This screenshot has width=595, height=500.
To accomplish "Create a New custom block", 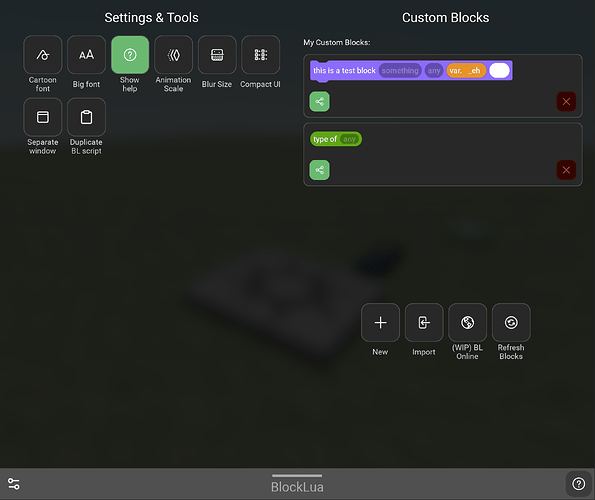I will tap(380, 322).
